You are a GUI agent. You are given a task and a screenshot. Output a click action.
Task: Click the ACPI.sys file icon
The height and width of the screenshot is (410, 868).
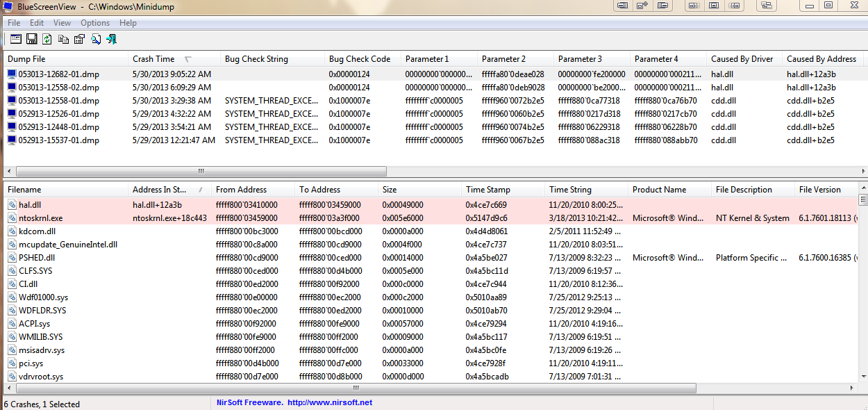pyautogui.click(x=12, y=324)
